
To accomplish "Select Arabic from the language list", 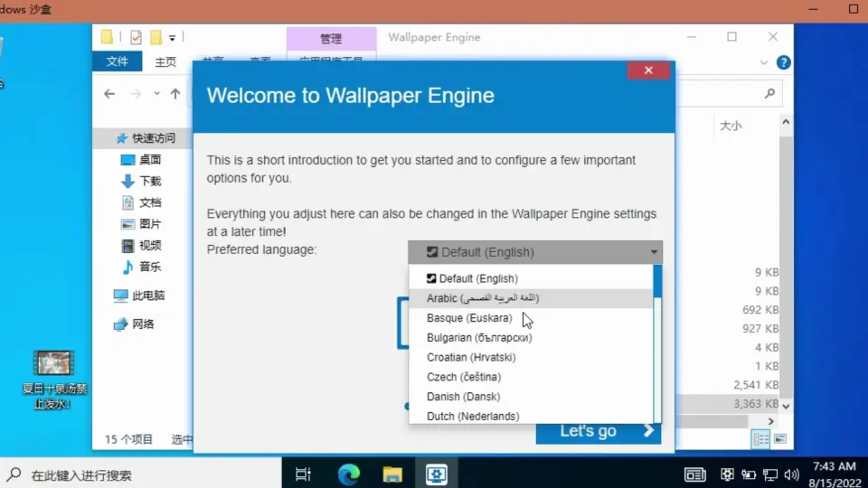I will click(531, 298).
